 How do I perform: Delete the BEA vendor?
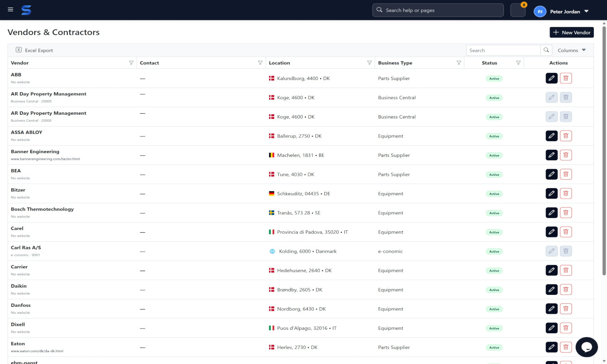click(x=566, y=174)
